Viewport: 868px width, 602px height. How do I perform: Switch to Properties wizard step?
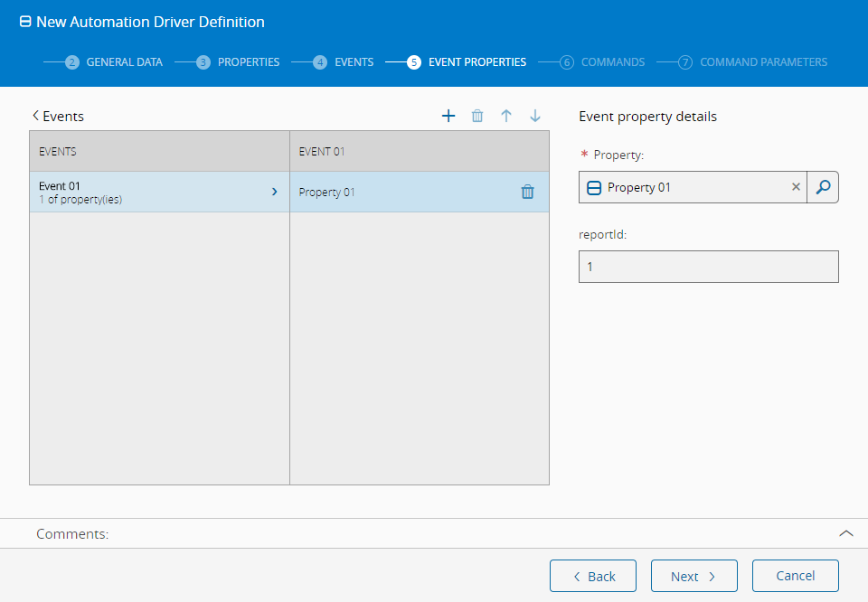[x=239, y=62]
